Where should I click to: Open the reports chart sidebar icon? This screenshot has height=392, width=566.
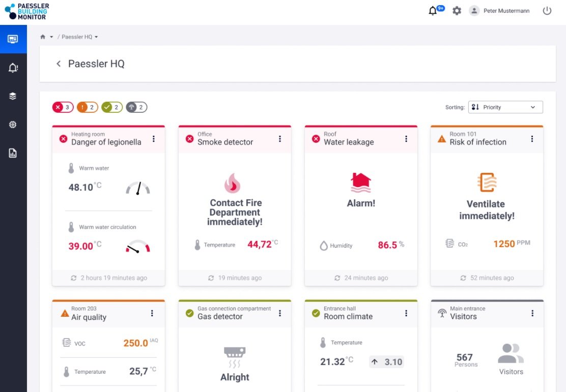pyautogui.click(x=13, y=153)
